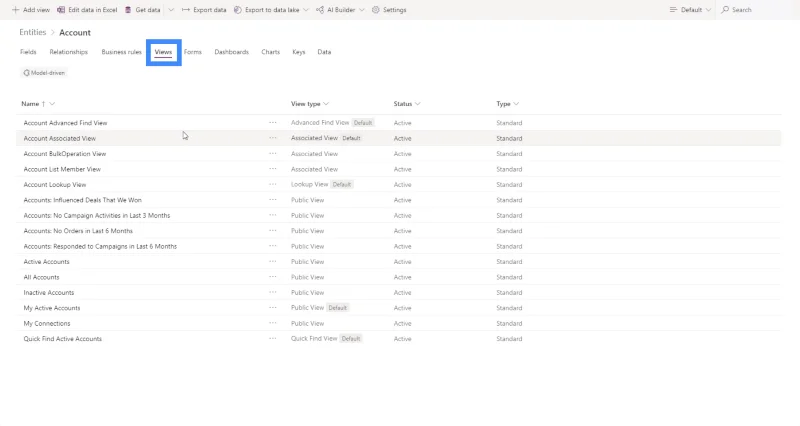Open the Default view selector dropdown
800x426 pixels.
tap(708, 10)
